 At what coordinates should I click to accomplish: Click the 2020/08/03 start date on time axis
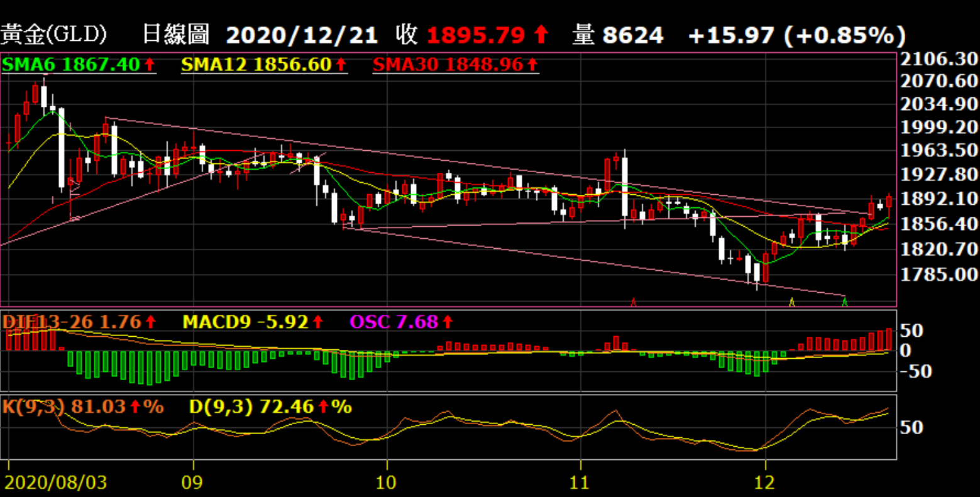click(x=56, y=483)
